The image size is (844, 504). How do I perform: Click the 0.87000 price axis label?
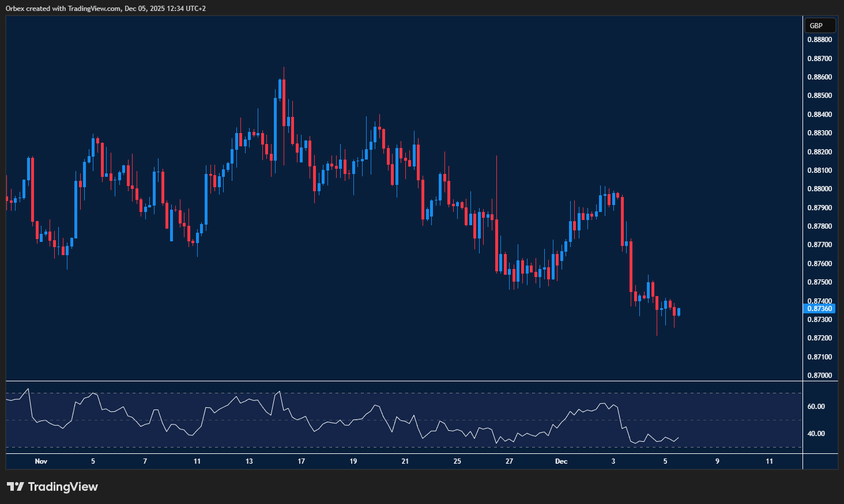pyautogui.click(x=819, y=376)
